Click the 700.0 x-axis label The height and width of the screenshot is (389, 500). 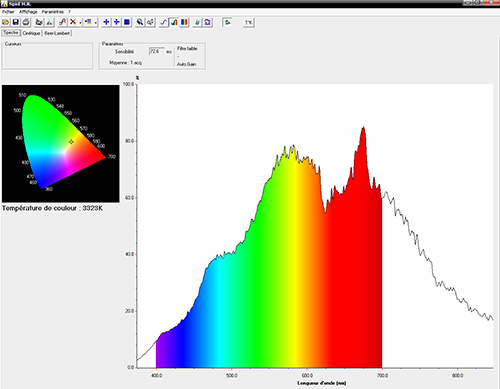(382, 376)
